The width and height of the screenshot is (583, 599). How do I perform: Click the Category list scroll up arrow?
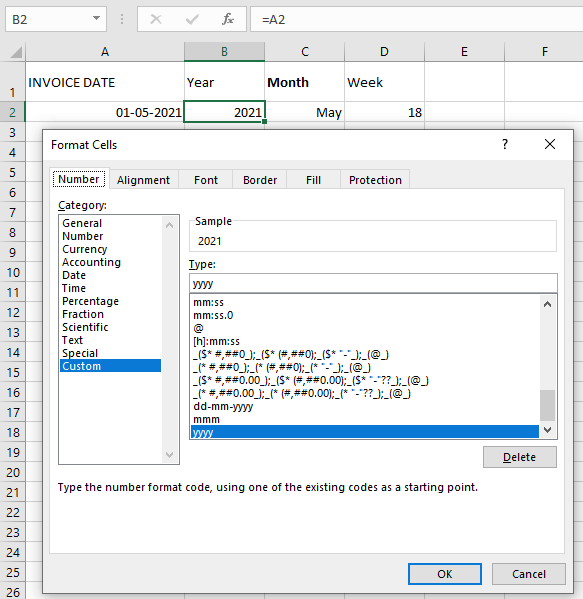[x=170, y=225]
